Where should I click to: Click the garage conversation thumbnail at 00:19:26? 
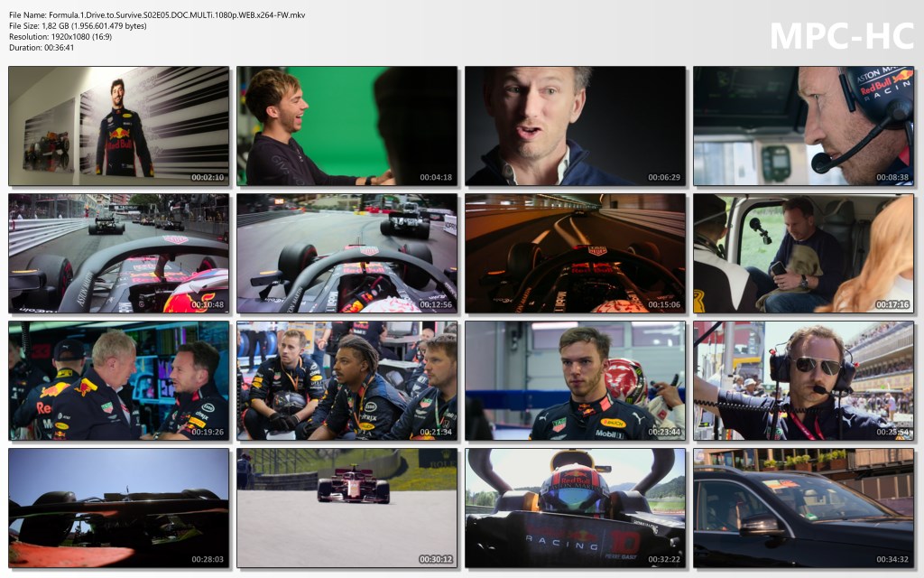[119, 380]
